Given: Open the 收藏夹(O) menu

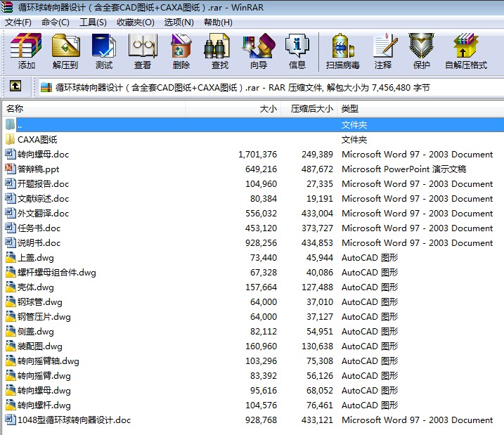Looking at the screenshot, I should coord(136,22).
